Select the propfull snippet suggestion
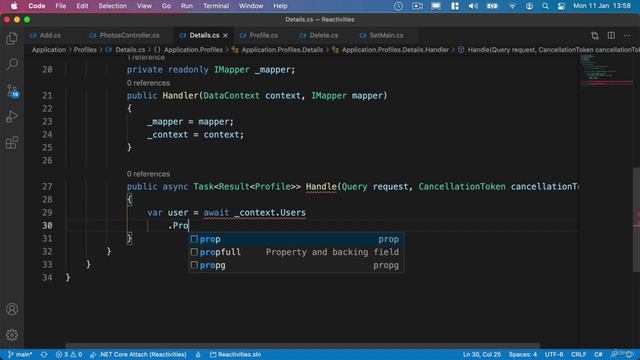Screen dimensions: 640x360 (x=296, y=252)
